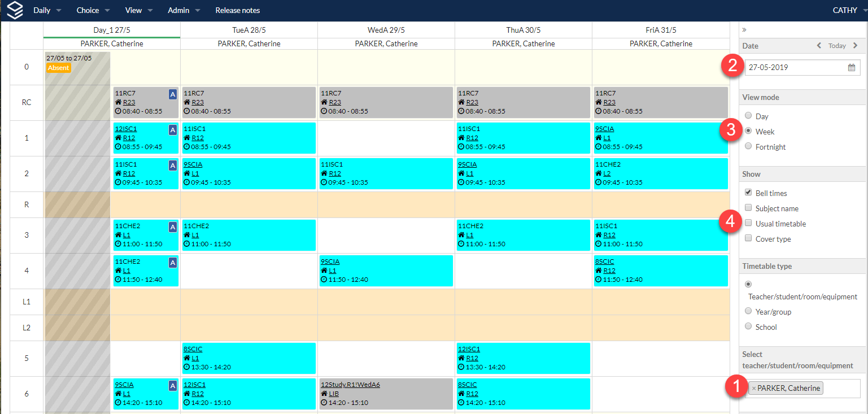Screen dimensions: 868x414
Task: Select the Day_1 27/5 column header
Action: pyautogui.click(x=112, y=30)
